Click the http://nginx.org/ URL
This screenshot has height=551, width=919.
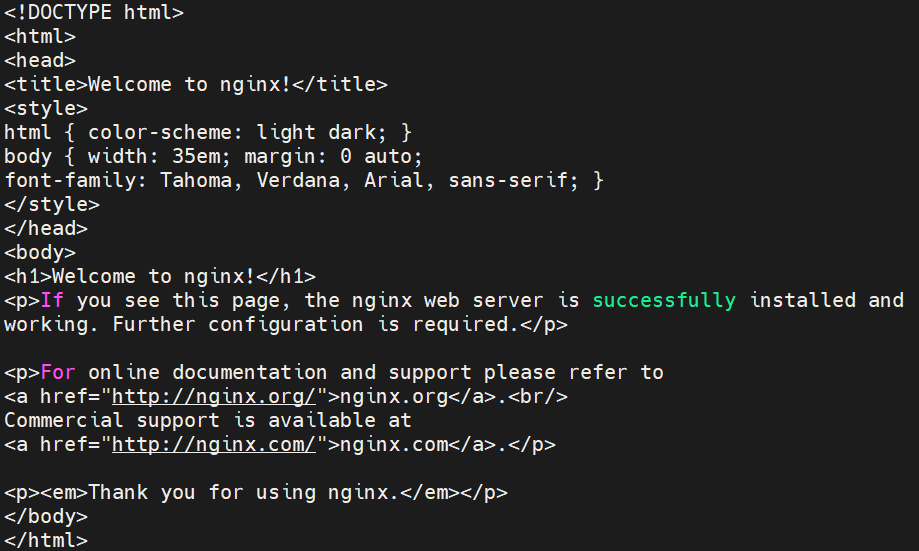coord(214,397)
